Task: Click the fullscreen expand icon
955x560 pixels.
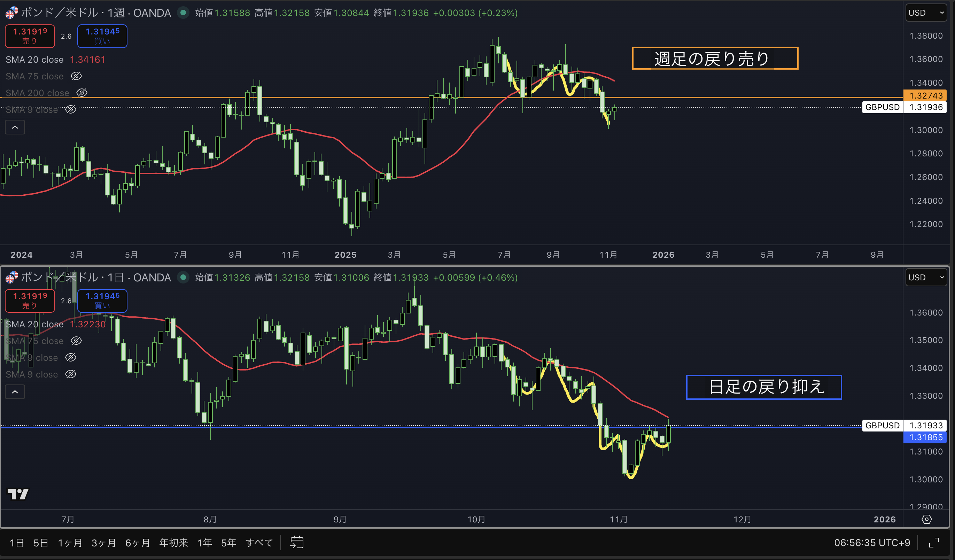Action: coord(934,543)
